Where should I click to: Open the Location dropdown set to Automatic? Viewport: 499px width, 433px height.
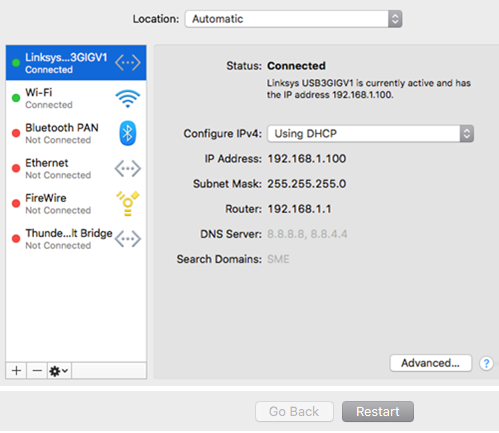tap(294, 19)
